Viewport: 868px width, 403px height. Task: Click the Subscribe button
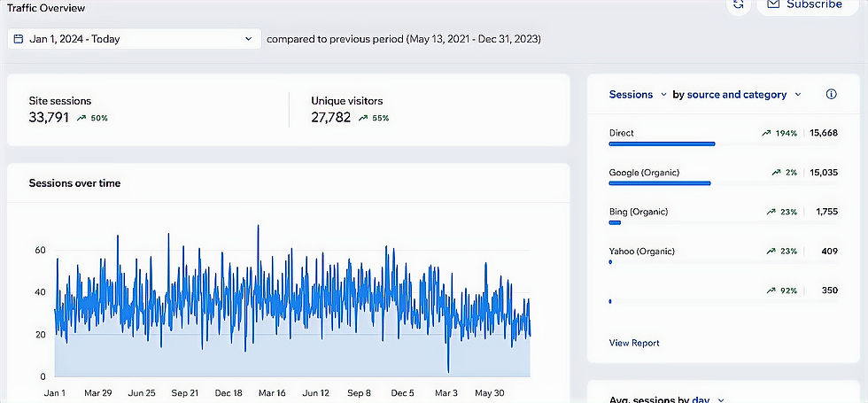click(808, 4)
